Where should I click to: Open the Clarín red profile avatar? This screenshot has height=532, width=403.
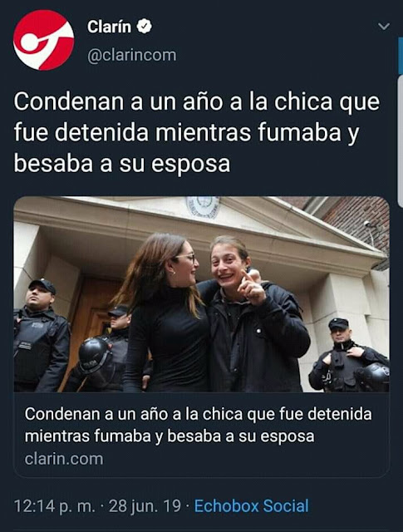(43, 40)
